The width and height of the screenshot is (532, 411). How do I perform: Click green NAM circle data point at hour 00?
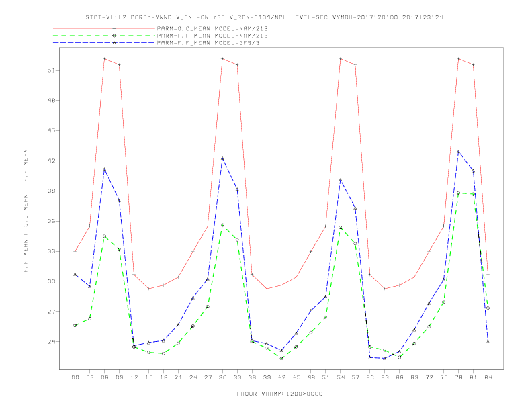click(75, 325)
